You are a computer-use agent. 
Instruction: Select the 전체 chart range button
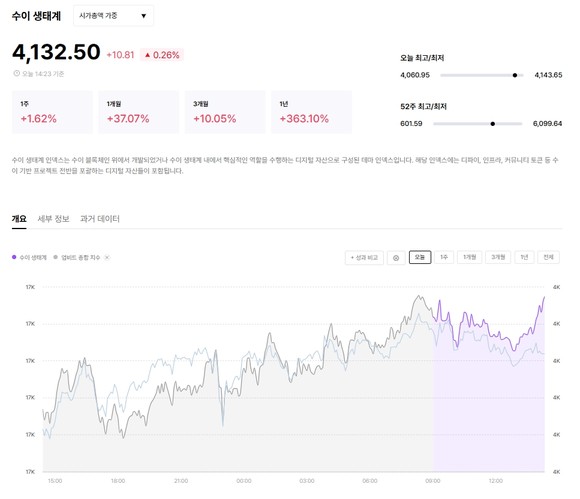pyautogui.click(x=548, y=257)
